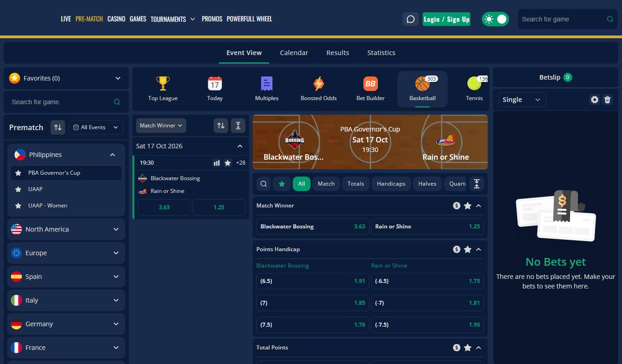Open the Single bet type dropdown
The width and height of the screenshot is (622, 364).
point(522,100)
